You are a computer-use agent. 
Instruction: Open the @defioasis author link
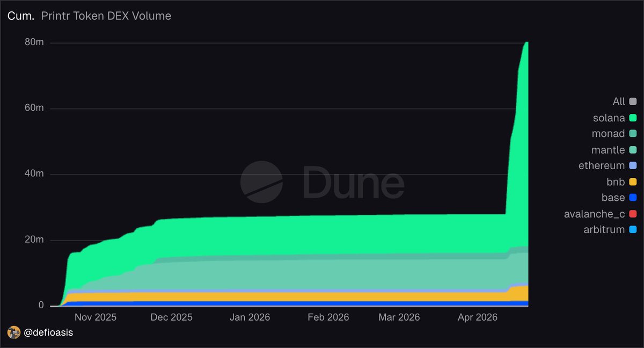tap(48, 332)
